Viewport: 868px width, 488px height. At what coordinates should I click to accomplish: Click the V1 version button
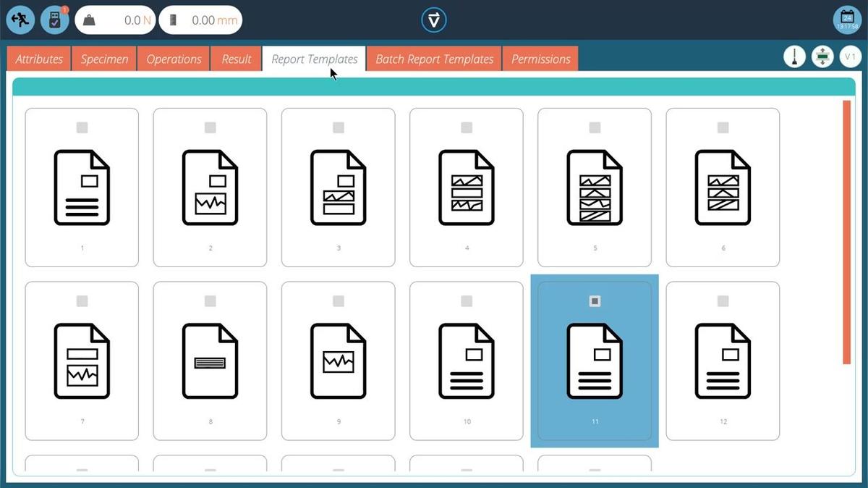coord(850,57)
